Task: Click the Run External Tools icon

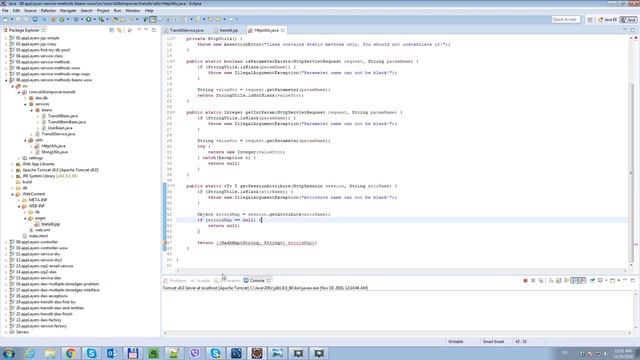Action: pos(101,19)
